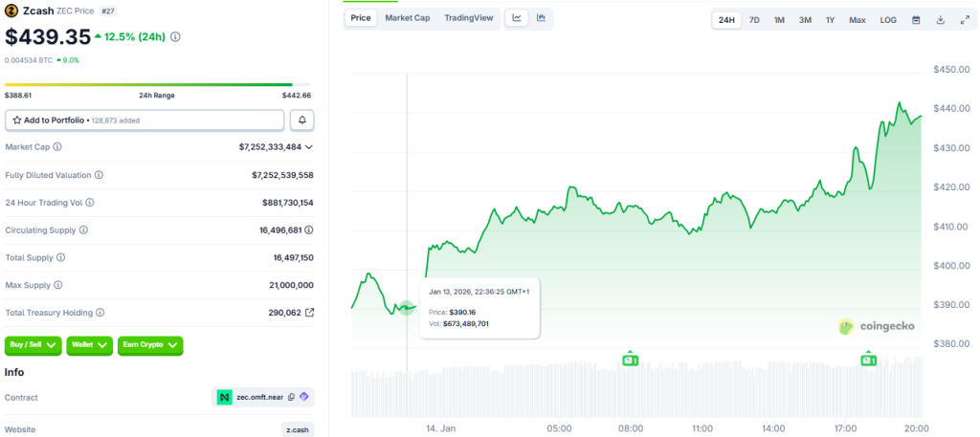
Task: Open the calendar date range picker
Action: (x=916, y=20)
